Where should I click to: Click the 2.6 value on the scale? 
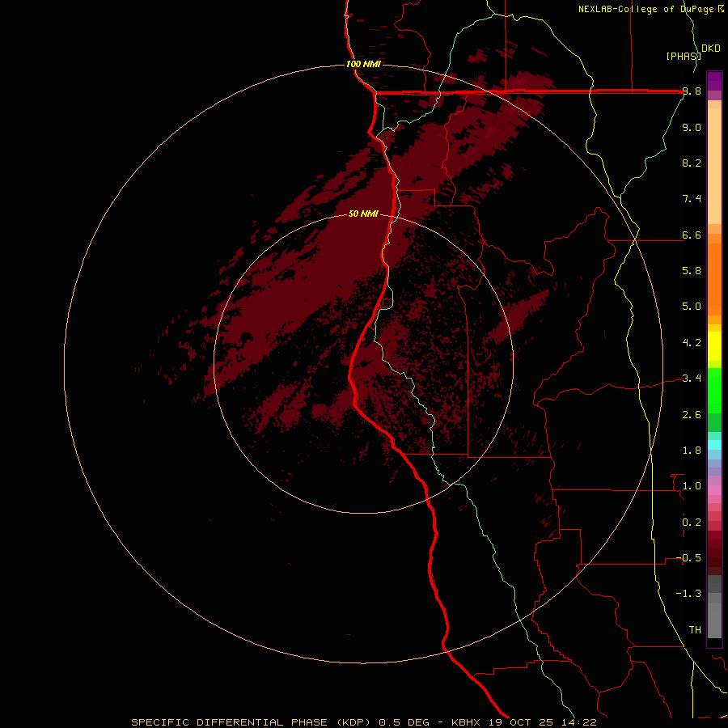[x=692, y=415]
